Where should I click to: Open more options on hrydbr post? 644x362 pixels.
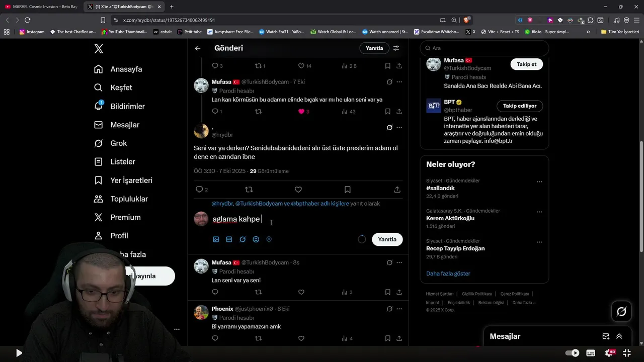[399, 128]
